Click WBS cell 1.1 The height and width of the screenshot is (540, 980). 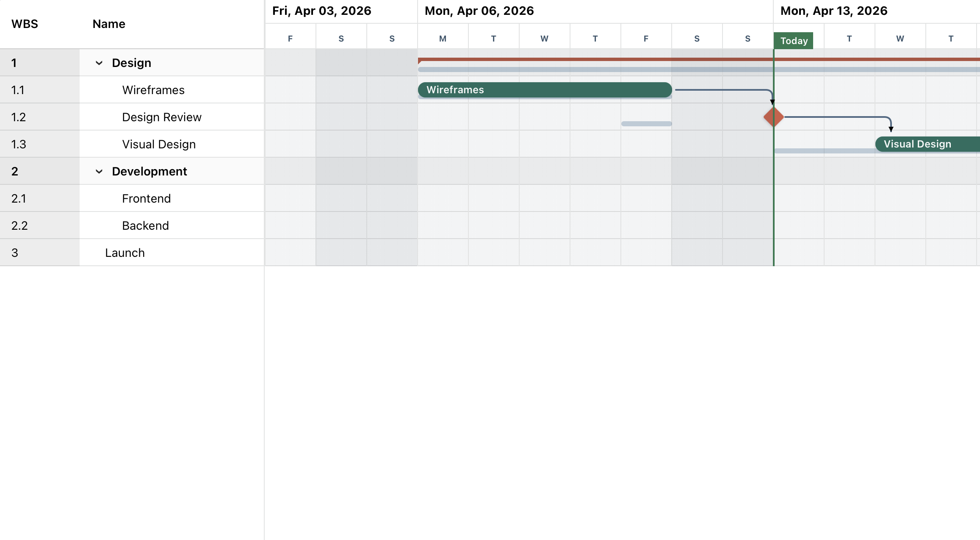40,90
